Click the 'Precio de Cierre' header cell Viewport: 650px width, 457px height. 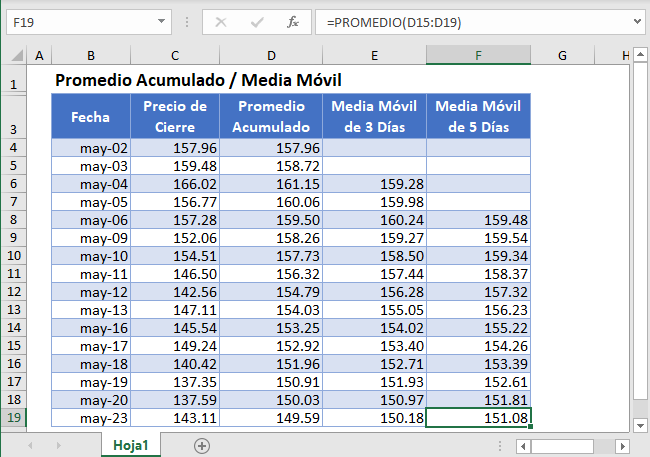175,116
